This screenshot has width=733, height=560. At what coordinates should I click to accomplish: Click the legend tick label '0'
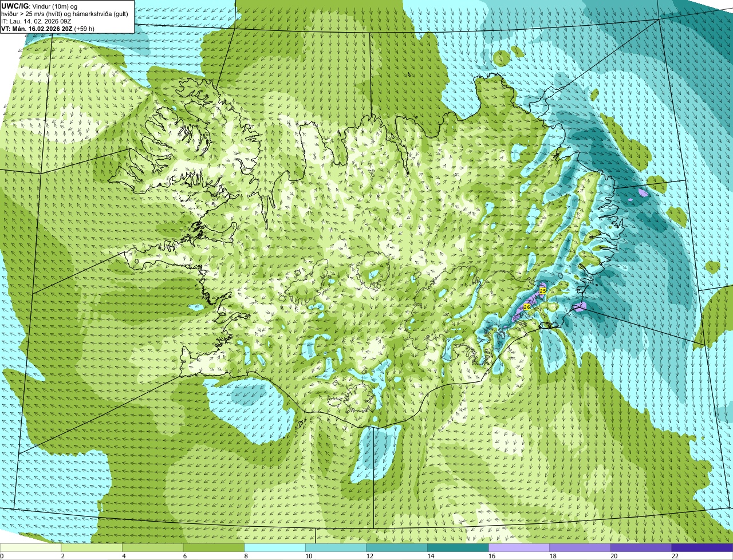click(x=2, y=556)
